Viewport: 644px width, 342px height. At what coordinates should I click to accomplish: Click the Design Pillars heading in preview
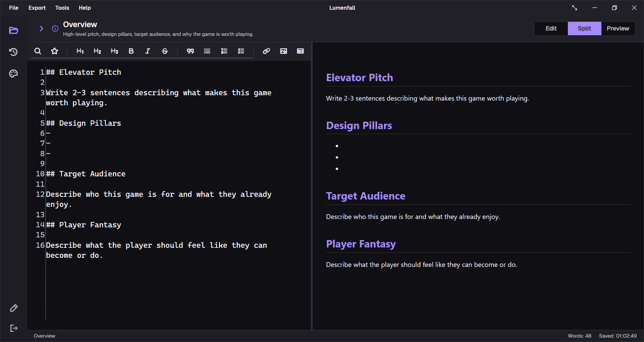[359, 125]
